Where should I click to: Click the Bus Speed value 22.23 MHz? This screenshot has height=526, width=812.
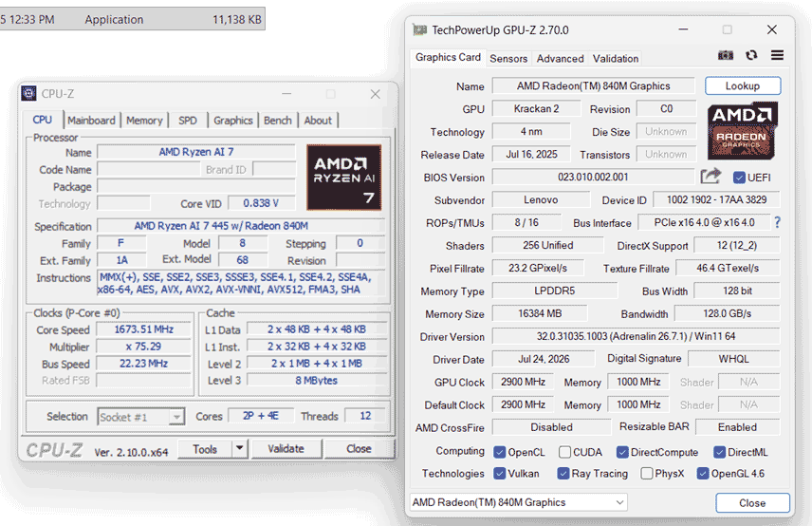[x=143, y=364]
